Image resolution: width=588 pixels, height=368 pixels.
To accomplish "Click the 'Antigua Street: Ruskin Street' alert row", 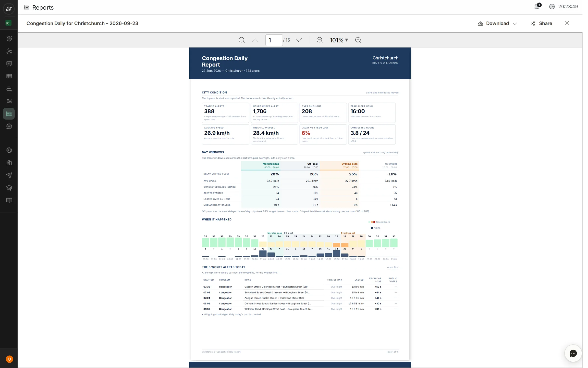I will tap(300, 298).
